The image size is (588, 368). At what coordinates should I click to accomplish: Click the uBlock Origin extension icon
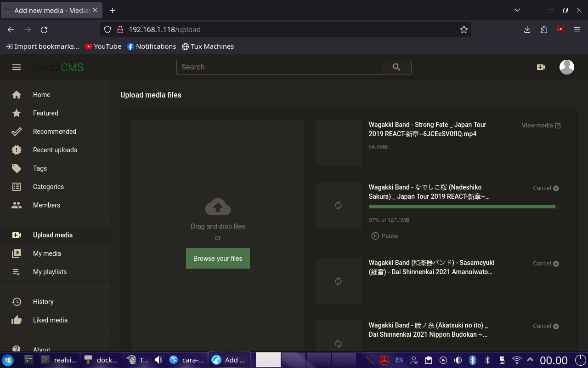click(560, 29)
